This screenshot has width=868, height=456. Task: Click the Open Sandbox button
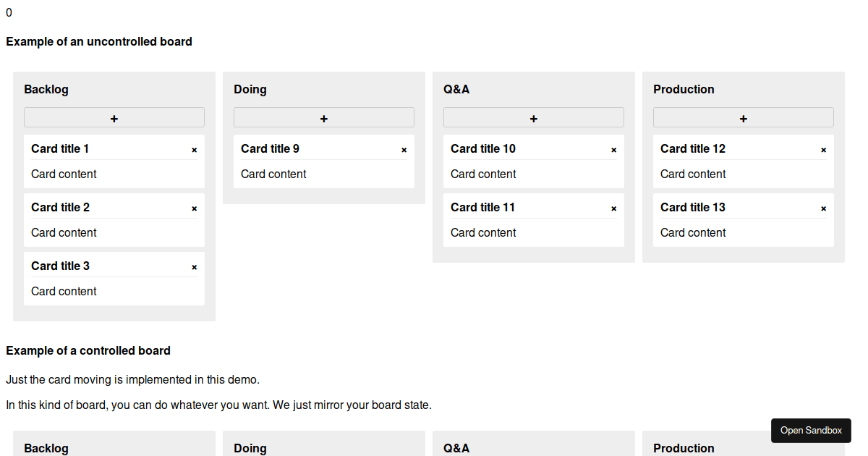click(x=811, y=430)
